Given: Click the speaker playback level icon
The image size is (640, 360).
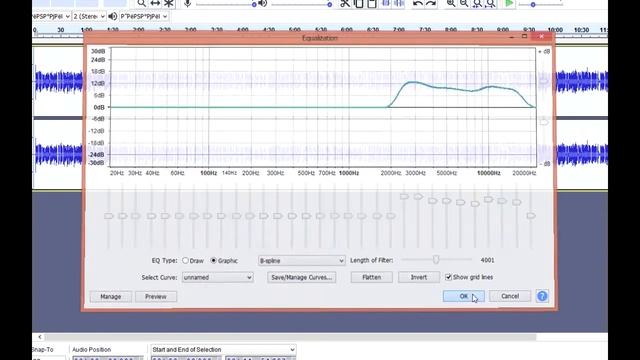Looking at the screenshot, I should coord(262,4).
